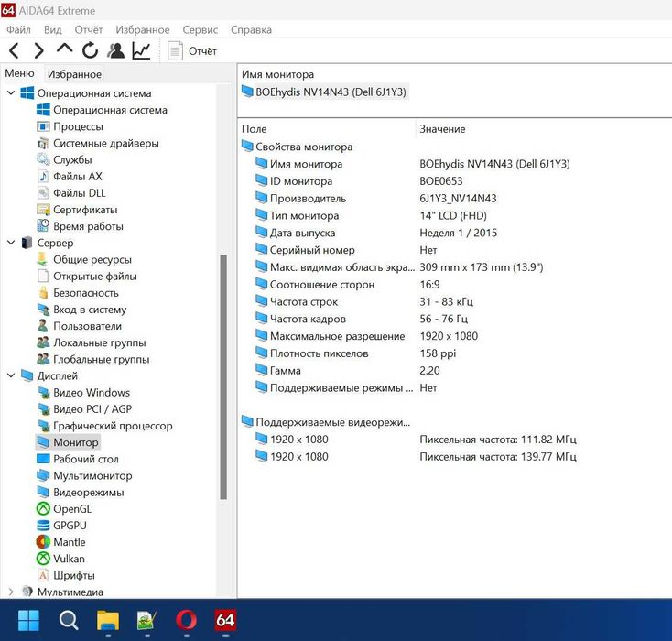Switch to the Меню tab
Screen dimensions: 672x641
click(x=20, y=73)
